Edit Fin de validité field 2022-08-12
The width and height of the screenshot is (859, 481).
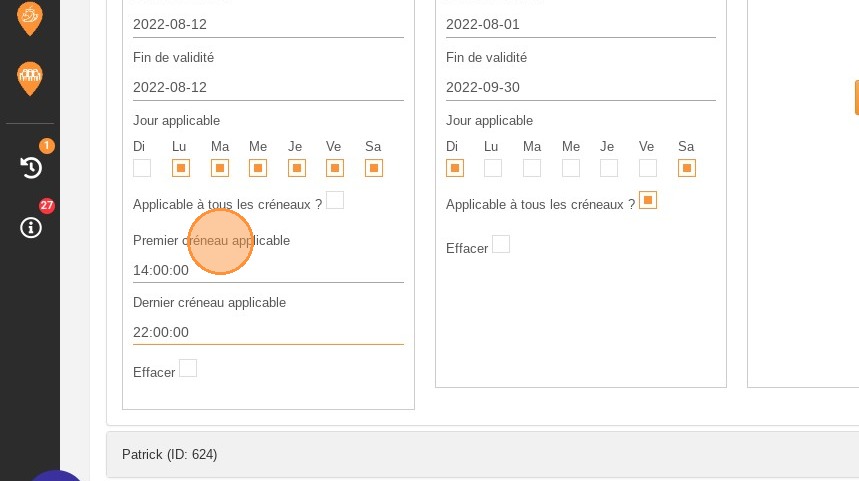(268, 87)
